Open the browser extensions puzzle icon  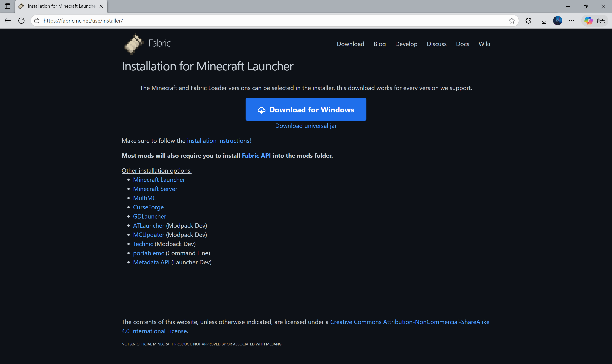528,21
